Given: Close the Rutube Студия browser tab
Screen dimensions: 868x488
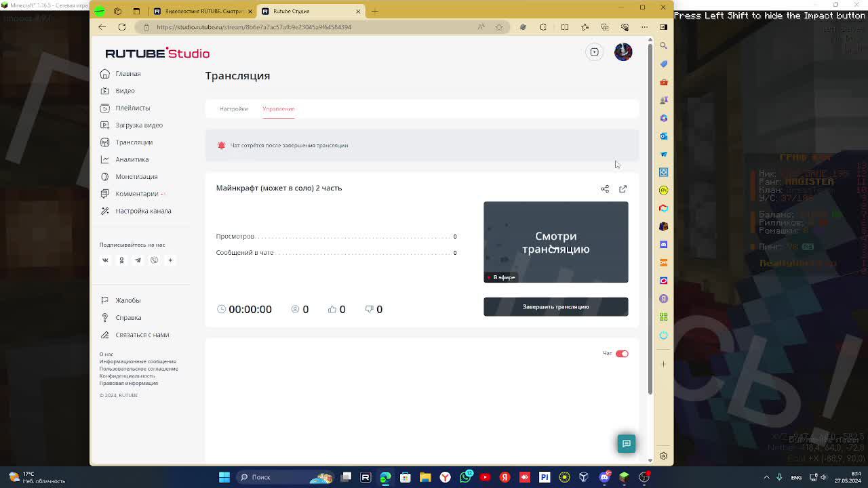Looking at the screenshot, I should click(x=358, y=11).
